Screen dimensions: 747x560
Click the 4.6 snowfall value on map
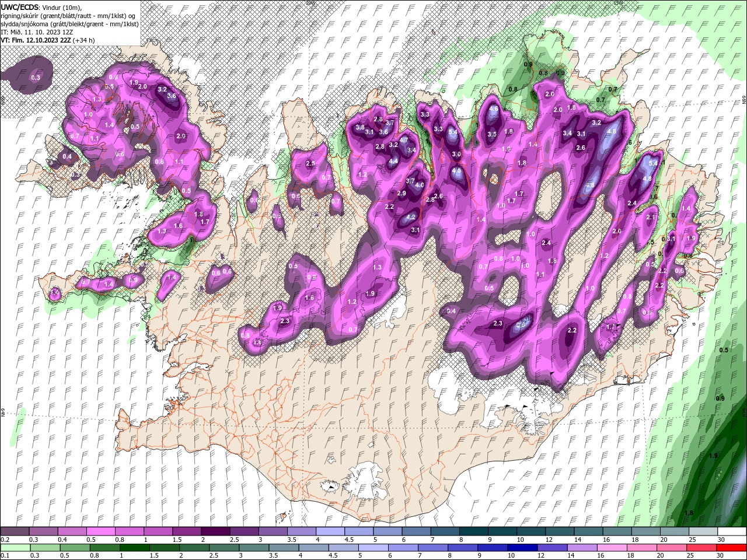pyautogui.click(x=494, y=109)
